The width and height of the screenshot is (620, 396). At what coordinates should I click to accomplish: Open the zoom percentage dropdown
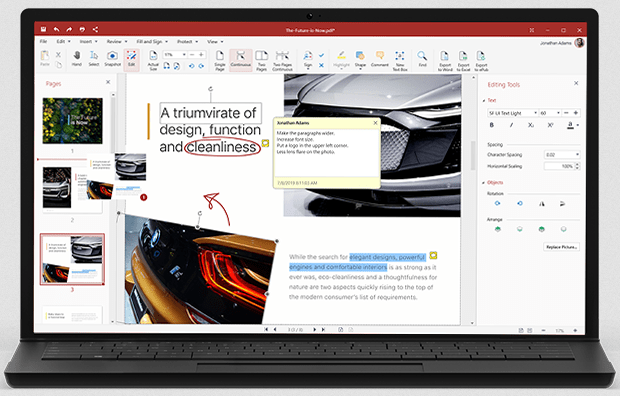tap(184, 55)
